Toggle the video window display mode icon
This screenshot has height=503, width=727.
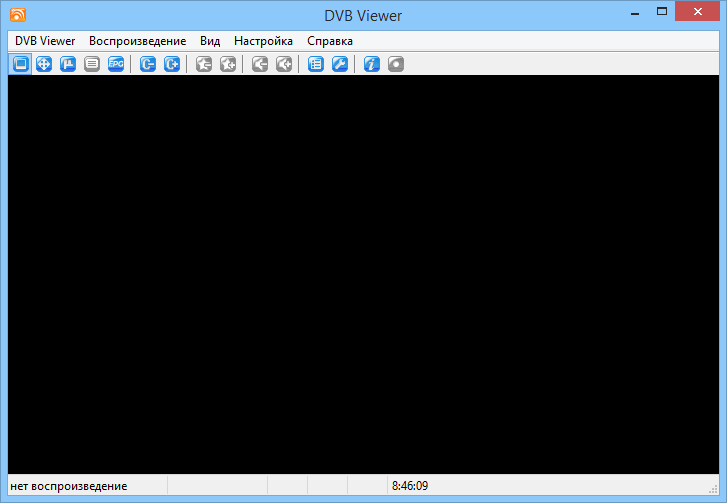click(x=20, y=64)
